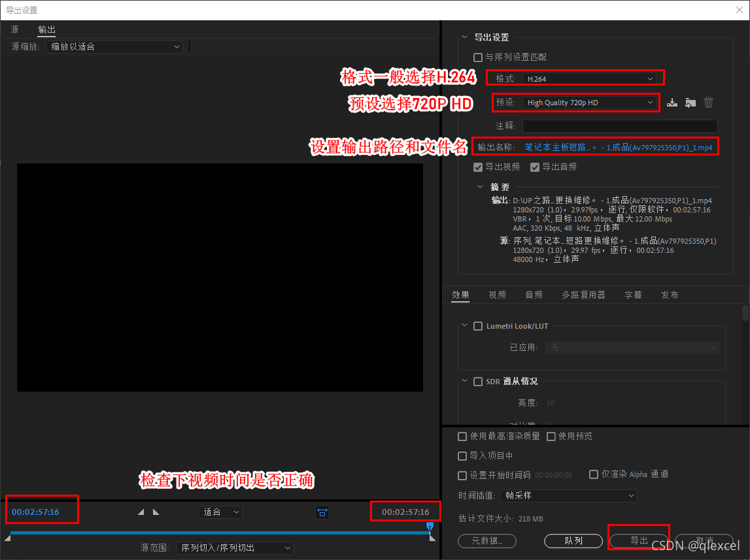This screenshot has height=560, width=750.
Task: Open the 时间插值 帧采样 dropdown
Action: click(569, 495)
